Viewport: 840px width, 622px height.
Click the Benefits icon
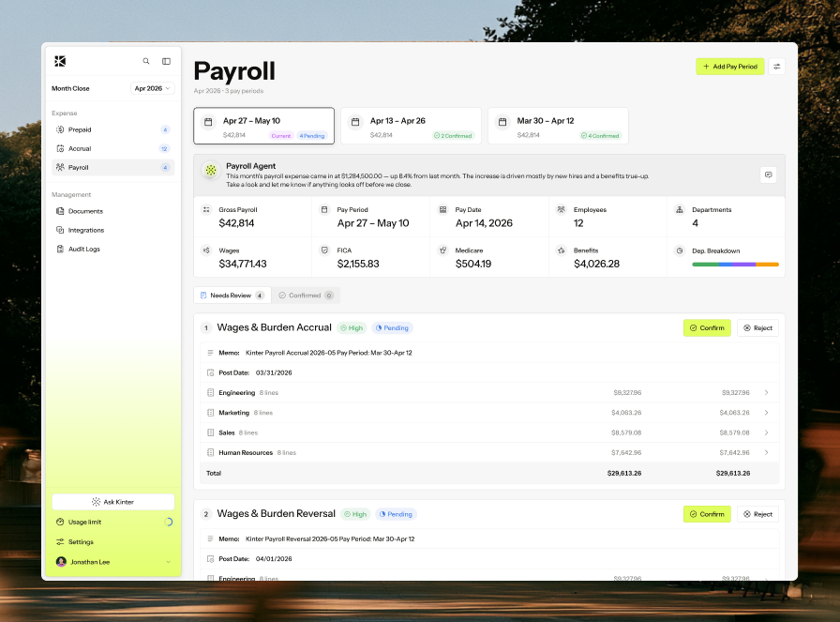tap(561, 250)
